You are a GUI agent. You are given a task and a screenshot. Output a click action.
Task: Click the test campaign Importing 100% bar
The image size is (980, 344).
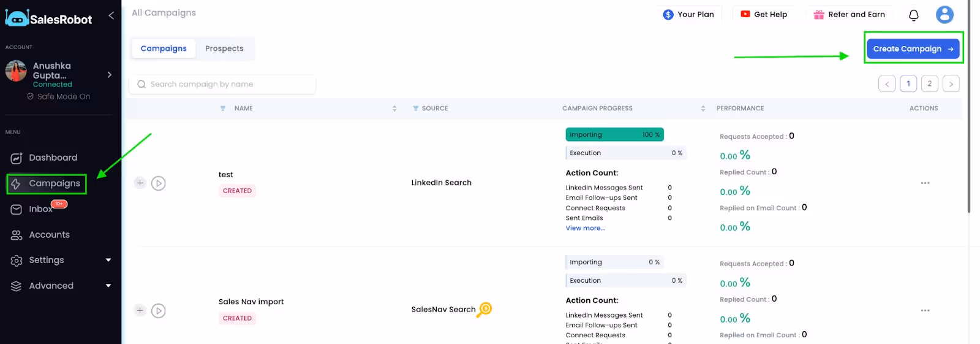coord(615,134)
